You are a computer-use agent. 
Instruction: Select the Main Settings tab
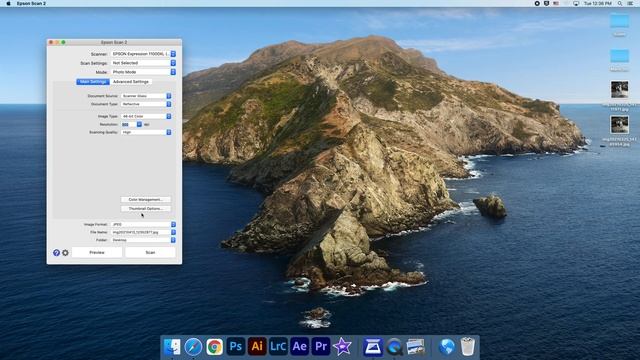(x=93, y=82)
